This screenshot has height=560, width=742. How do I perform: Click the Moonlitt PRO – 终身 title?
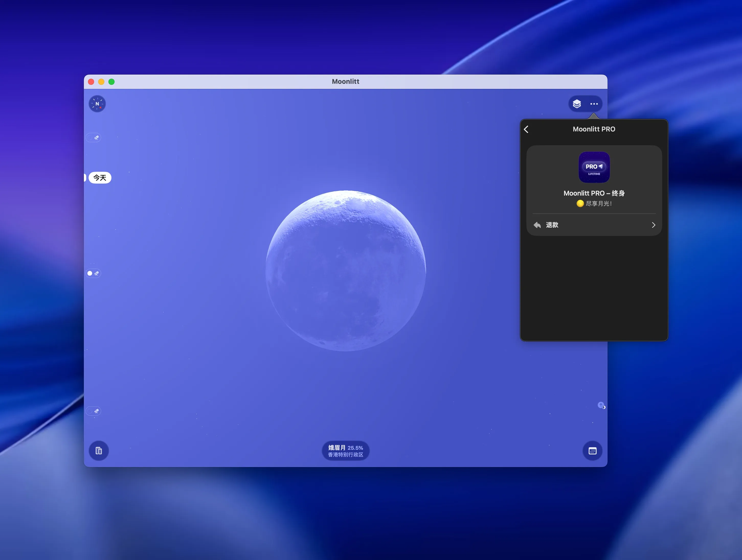coord(594,193)
